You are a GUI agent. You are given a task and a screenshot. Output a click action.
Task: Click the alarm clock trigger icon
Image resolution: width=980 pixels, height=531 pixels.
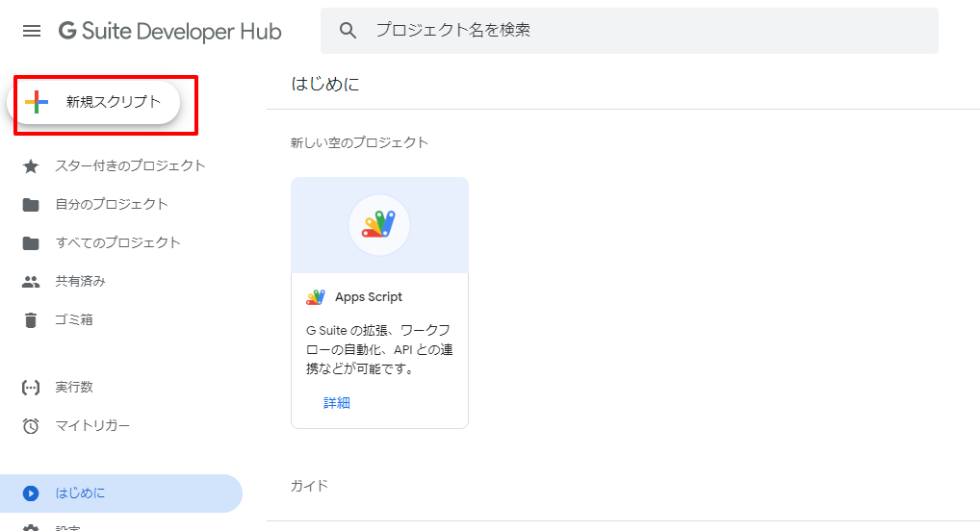click(31, 426)
